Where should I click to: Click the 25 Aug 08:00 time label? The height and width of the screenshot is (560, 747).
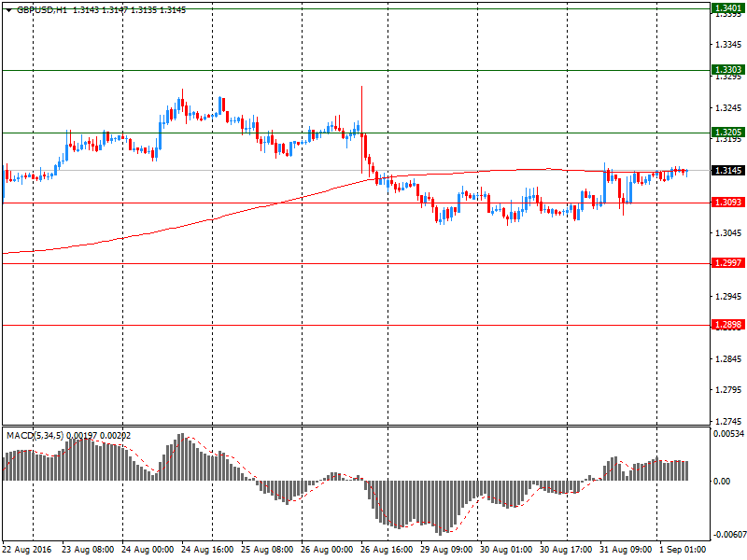267,550
